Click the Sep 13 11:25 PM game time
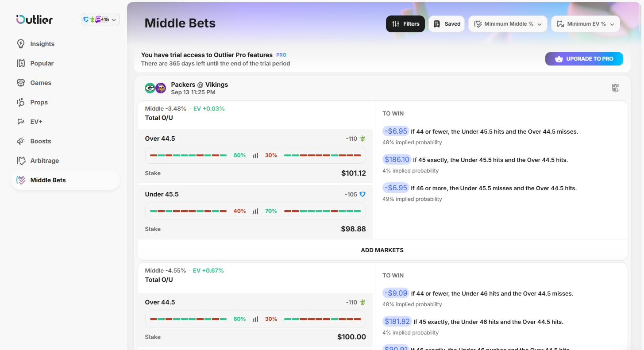Screen dimensions: 644x350 click(193, 92)
